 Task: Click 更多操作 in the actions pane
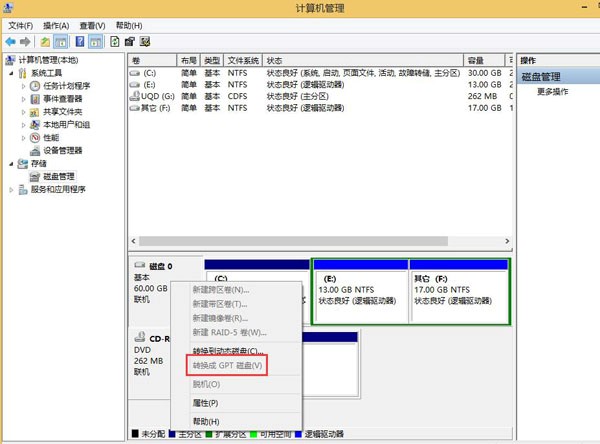(x=553, y=92)
